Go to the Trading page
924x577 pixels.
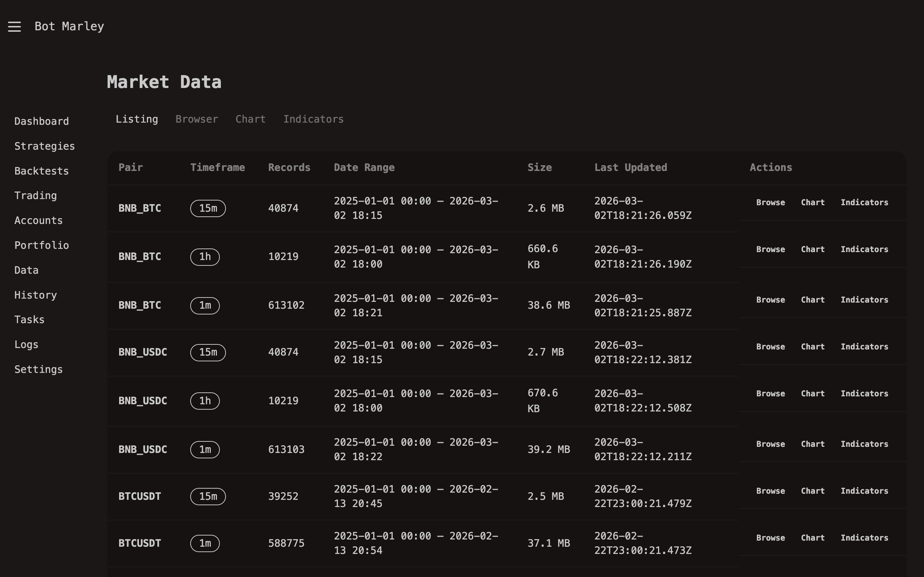click(x=35, y=195)
